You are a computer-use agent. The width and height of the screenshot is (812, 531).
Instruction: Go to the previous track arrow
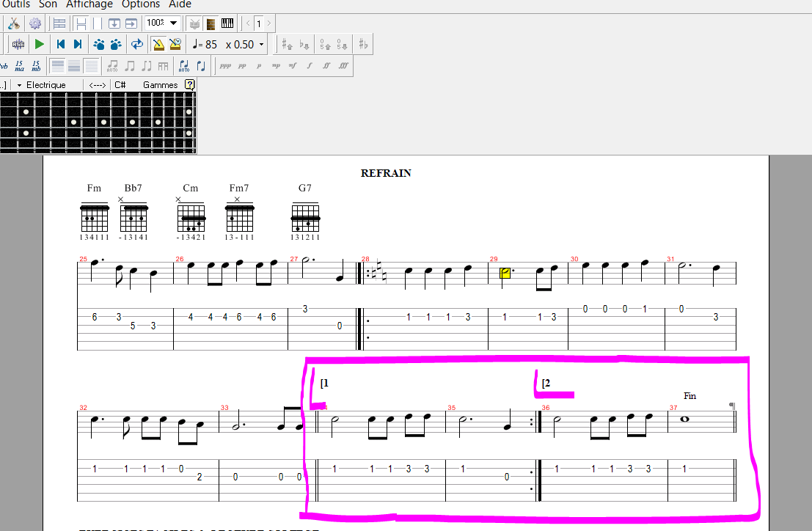[x=248, y=23]
